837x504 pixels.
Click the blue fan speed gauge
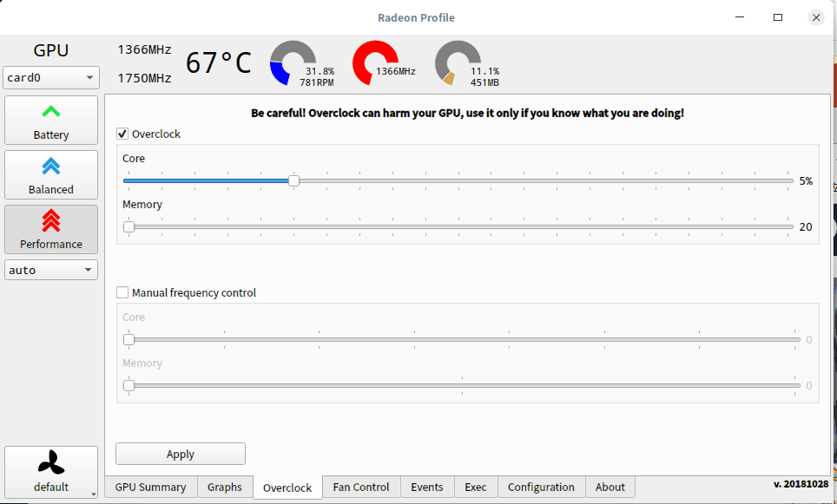click(x=293, y=63)
